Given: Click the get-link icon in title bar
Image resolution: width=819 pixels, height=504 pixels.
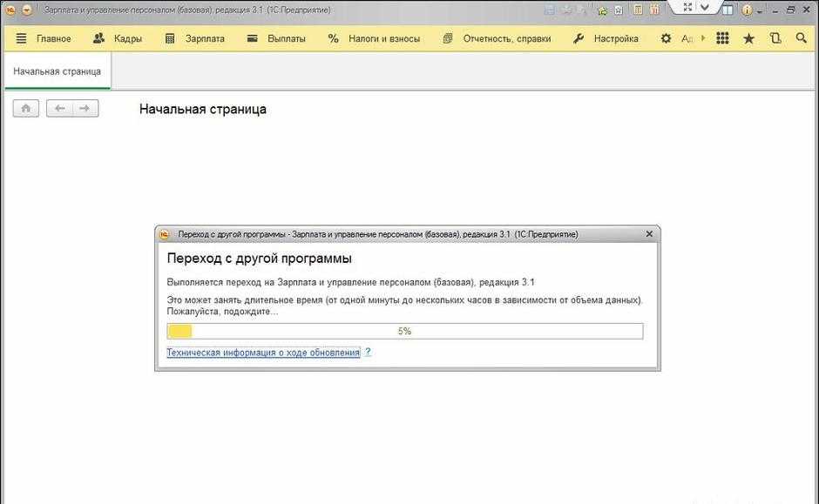Looking at the screenshot, I should (x=602, y=10).
